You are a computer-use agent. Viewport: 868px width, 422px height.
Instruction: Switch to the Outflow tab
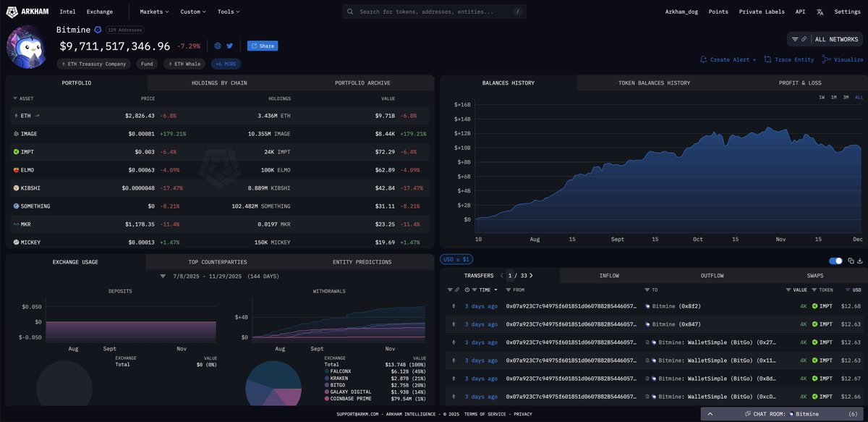point(712,276)
